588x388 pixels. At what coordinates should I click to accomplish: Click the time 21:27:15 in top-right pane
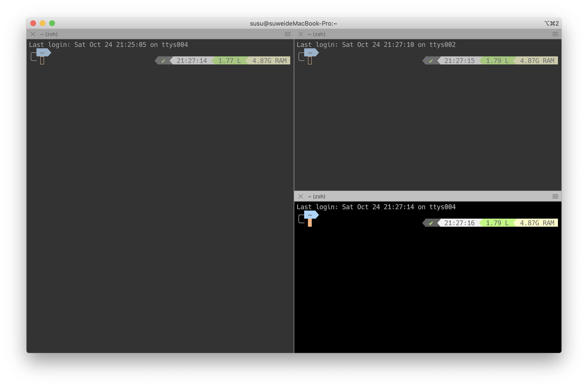click(x=459, y=61)
